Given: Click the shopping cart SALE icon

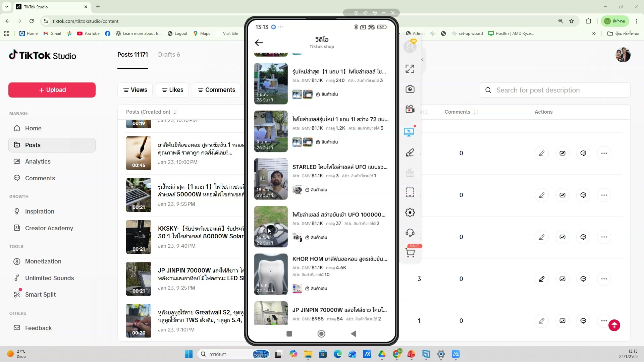Looking at the screenshot, I should (x=410, y=252).
